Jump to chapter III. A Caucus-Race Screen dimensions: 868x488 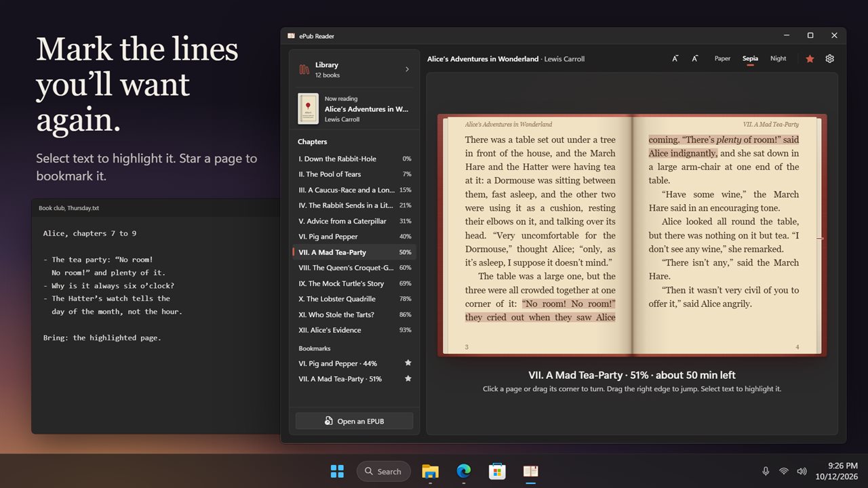coord(355,190)
